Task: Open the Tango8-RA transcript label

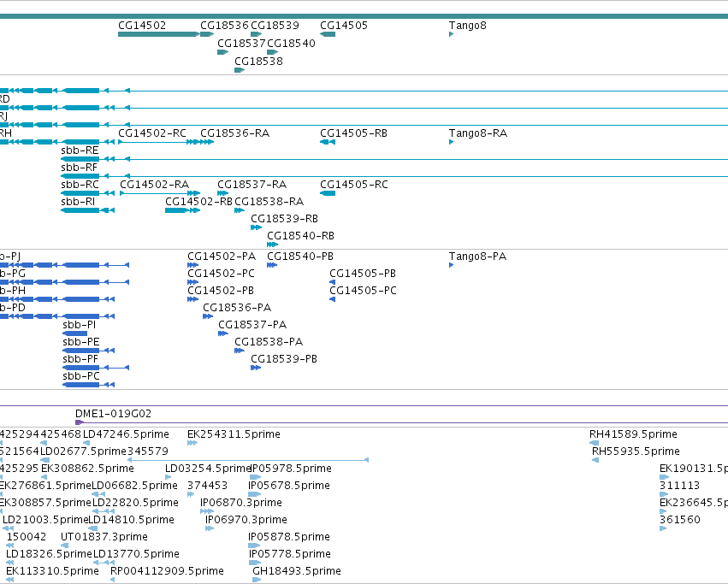Action: coord(478,133)
